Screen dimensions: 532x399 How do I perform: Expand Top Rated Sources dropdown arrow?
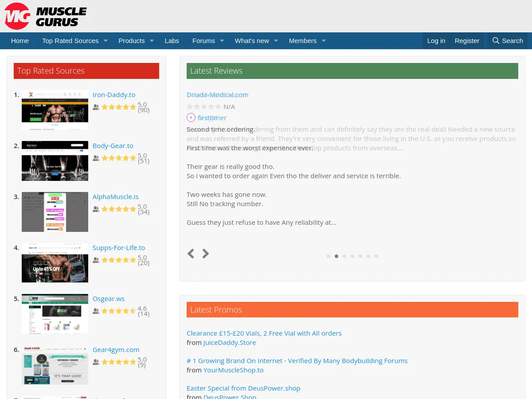tap(106, 41)
